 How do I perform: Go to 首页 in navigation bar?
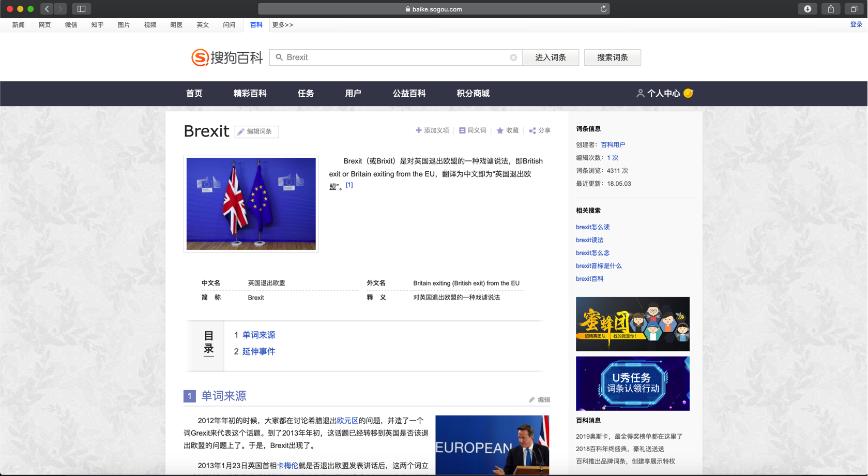coord(194,94)
